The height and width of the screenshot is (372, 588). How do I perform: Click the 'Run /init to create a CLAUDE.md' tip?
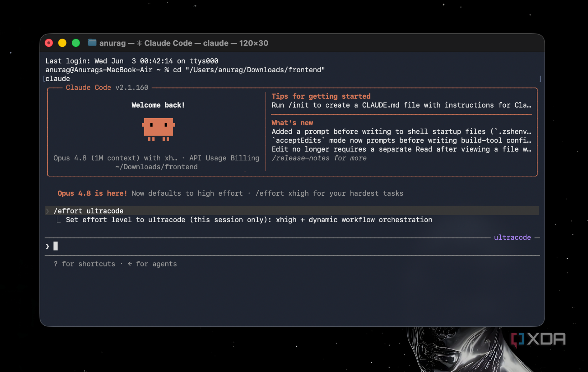click(x=401, y=105)
